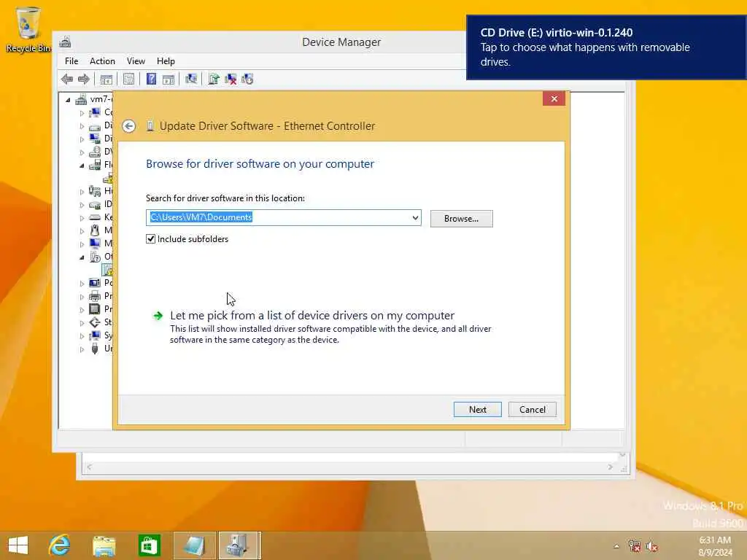
Task: Choose Let me pick from a list of drivers
Action: [x=312, y=315]
